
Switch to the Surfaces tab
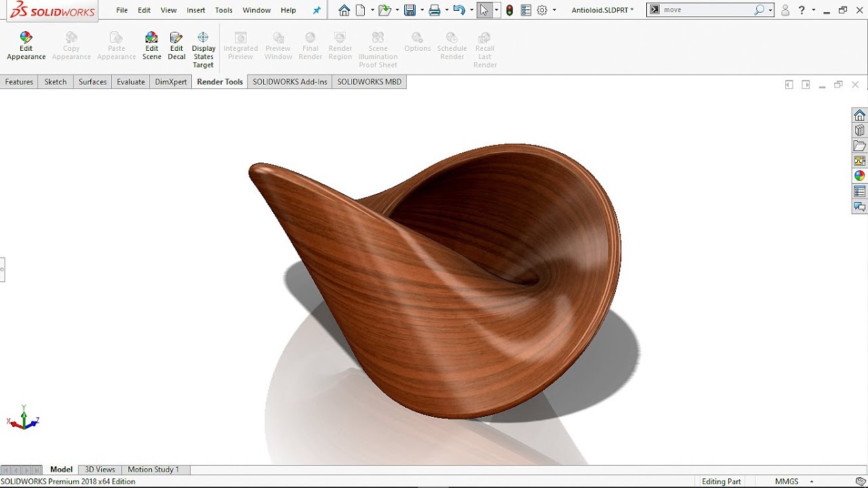point(93,82)
